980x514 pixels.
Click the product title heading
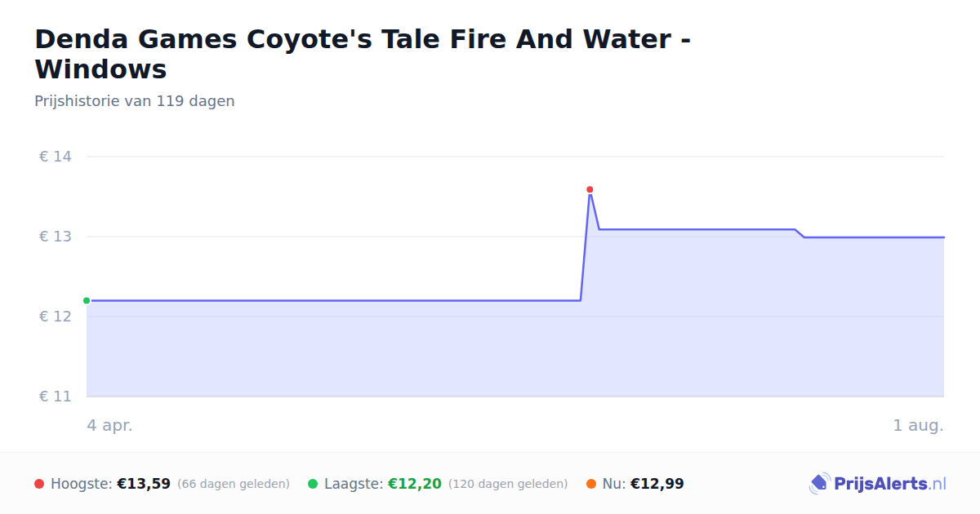pos(363,54)
